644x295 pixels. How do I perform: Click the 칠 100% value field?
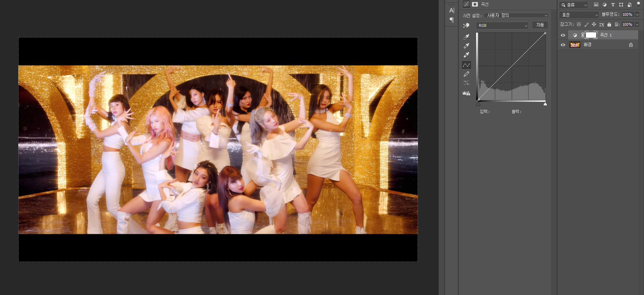tap(627, 24)
